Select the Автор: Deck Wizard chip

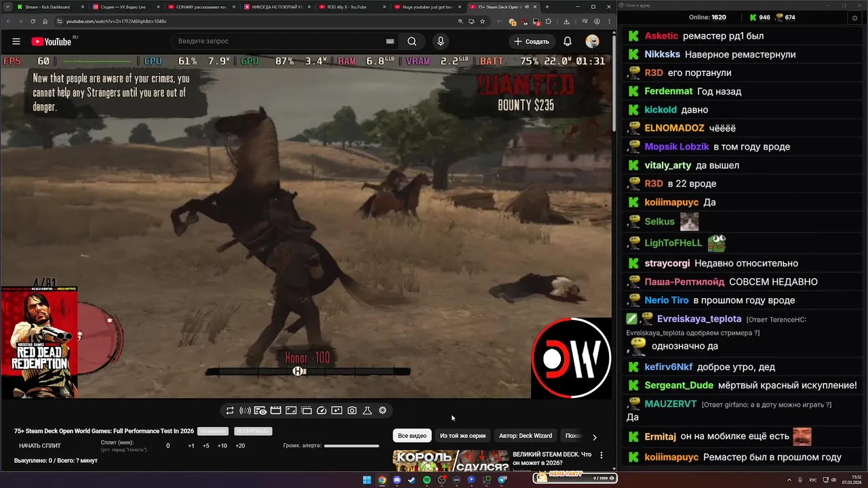526,436
